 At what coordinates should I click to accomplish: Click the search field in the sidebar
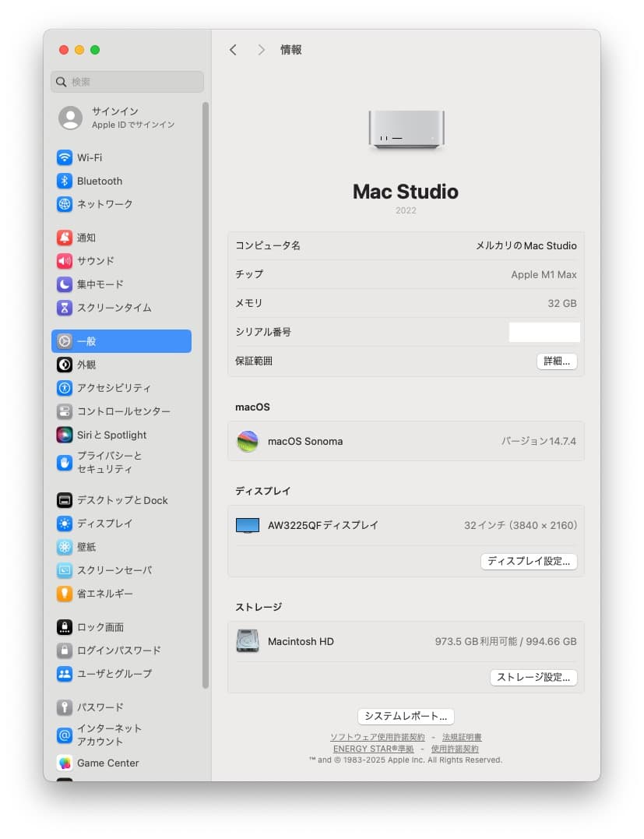click(x=126, y=81)
